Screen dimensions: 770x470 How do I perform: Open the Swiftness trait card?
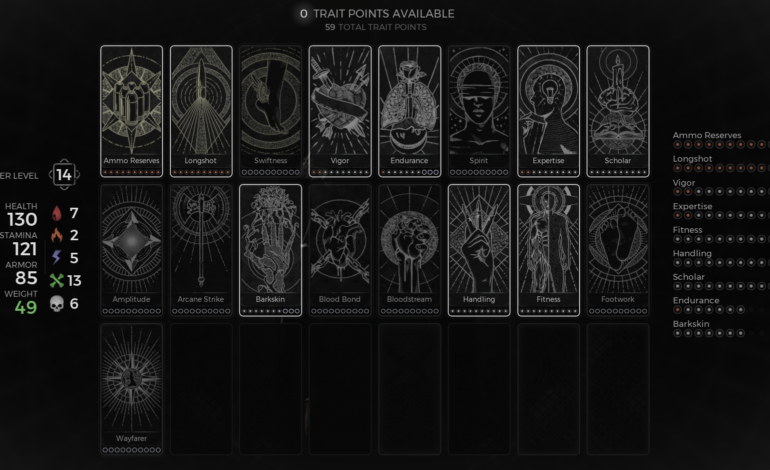(x=271, y=111)
